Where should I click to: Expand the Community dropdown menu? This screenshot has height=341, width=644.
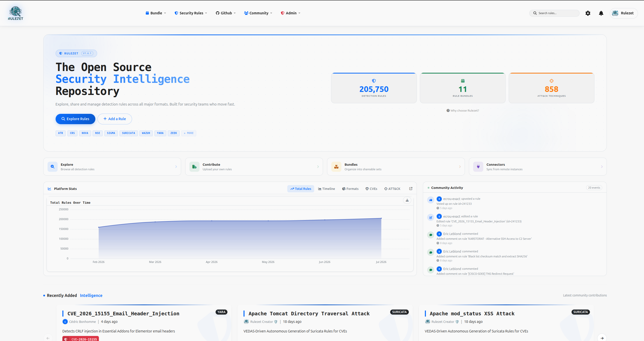pyautogui.click(x=258, y=13)
